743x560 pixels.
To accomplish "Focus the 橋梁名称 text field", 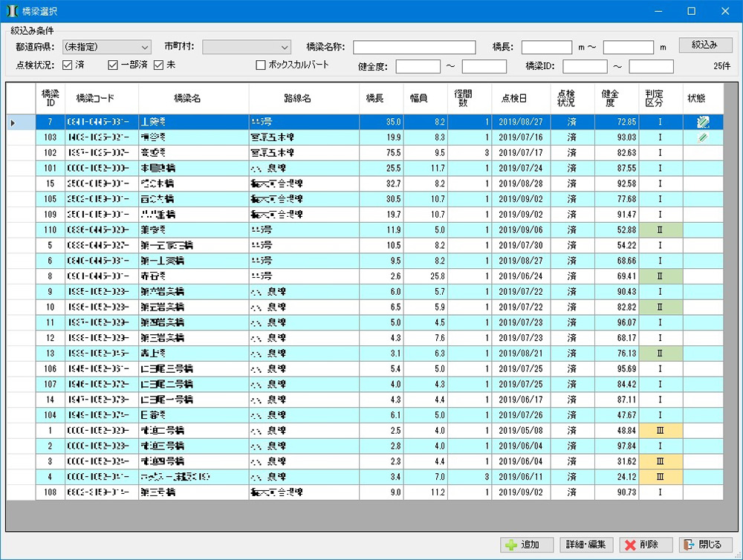I will pyautogui.click(x=414, y=48).
